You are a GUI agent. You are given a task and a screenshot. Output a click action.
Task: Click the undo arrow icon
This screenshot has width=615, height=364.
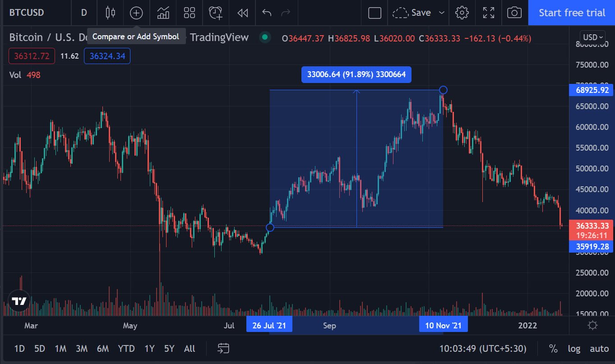(266, 13)
